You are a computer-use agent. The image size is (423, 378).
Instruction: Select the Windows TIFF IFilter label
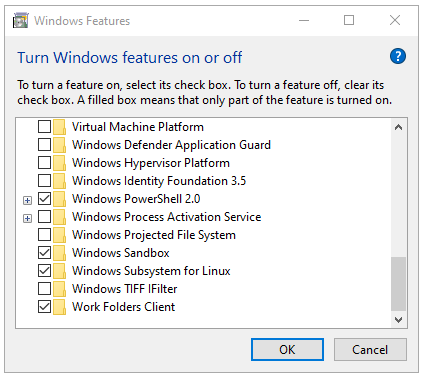pos(125,289)
